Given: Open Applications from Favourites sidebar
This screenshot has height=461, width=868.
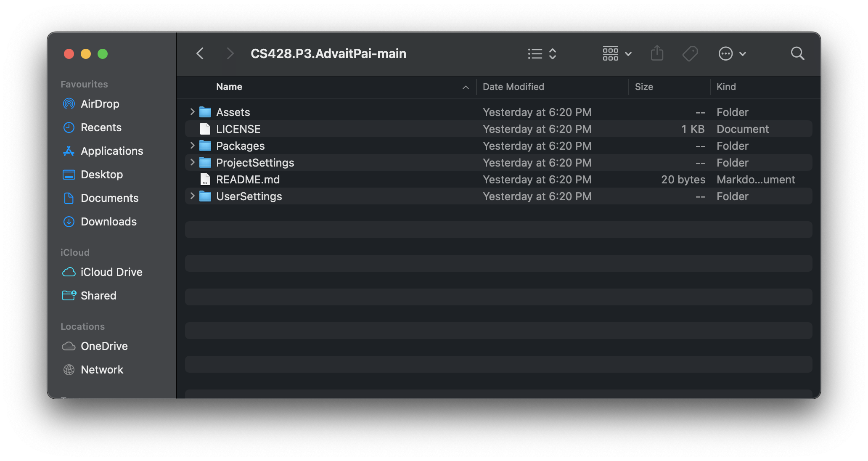Looking at the screenshot, I should tap(111, 151).
